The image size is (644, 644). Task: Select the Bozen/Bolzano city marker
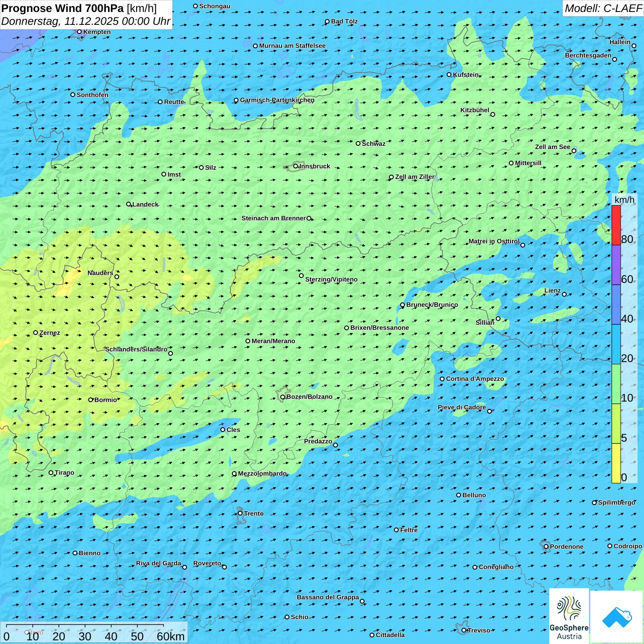[x=282, y=397]
